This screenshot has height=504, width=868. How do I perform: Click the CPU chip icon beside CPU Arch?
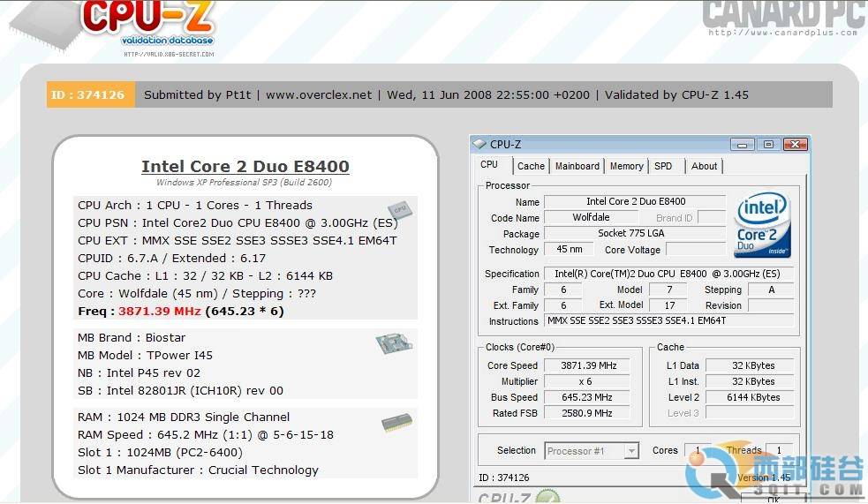tap(399, 210)
